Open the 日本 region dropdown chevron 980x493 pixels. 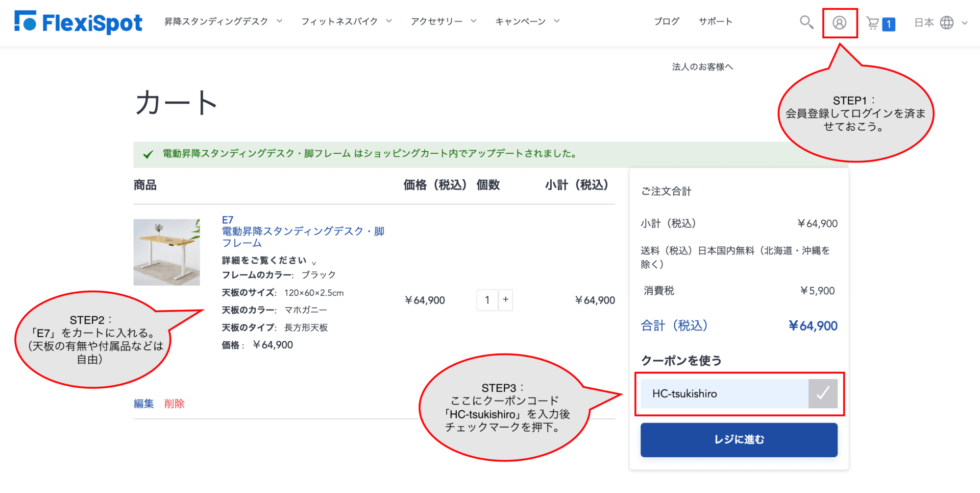pos(965,23)
